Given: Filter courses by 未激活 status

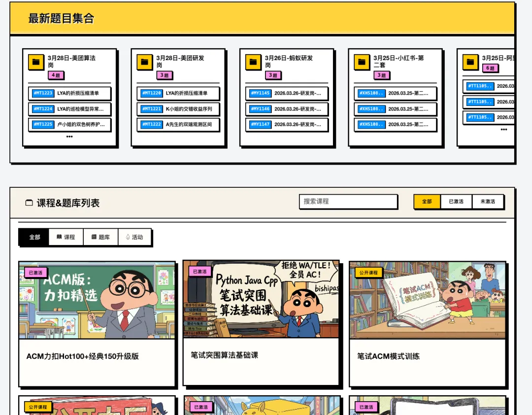Looking at the screenshot, I should coord(488,202).
